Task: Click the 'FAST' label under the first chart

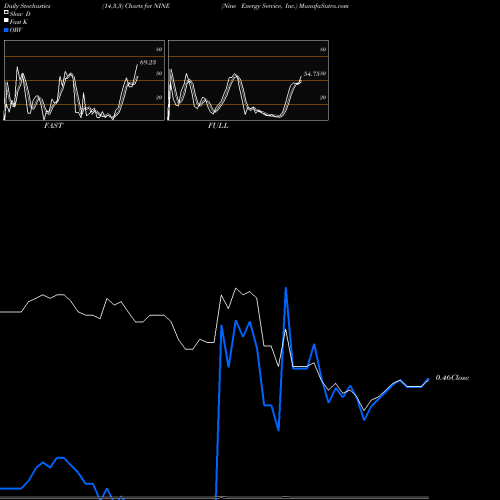Action: click(54, 126)
